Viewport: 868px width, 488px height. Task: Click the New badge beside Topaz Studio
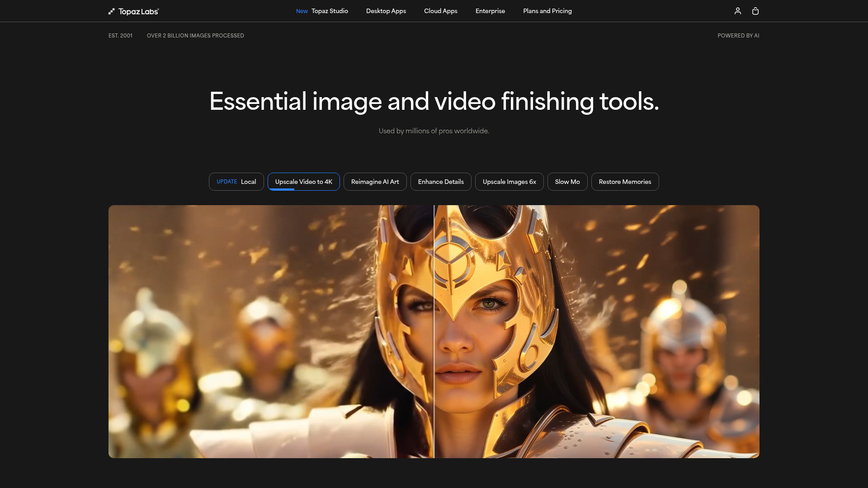click(x=302, y=11)
